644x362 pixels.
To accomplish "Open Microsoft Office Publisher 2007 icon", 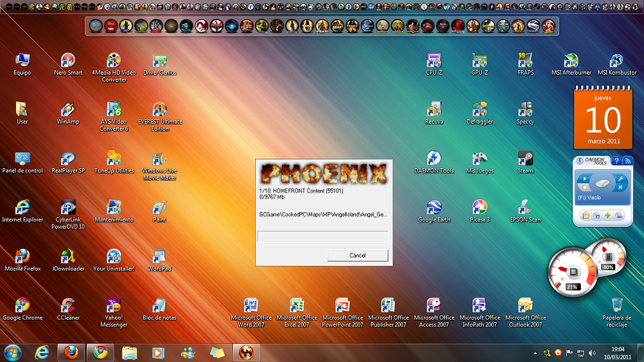I will point(388,313).
